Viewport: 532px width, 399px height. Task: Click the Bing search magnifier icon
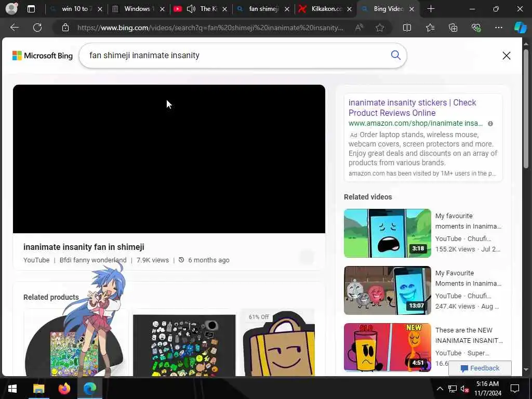(x=395, y=55)
